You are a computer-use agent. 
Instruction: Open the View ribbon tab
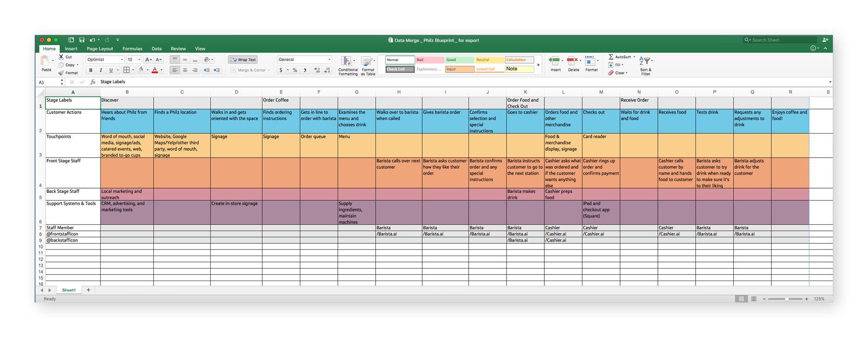pos(200,49)
